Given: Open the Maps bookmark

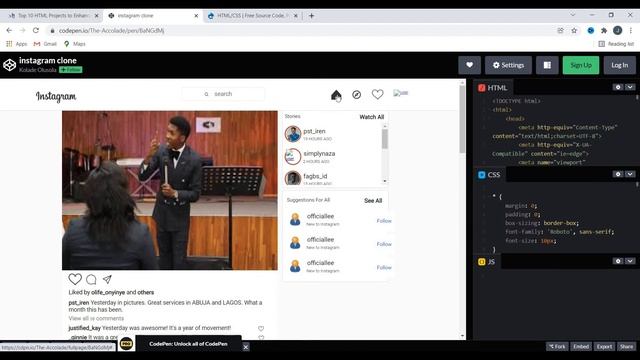Looking at the screenshot, I should pos(75,44).
